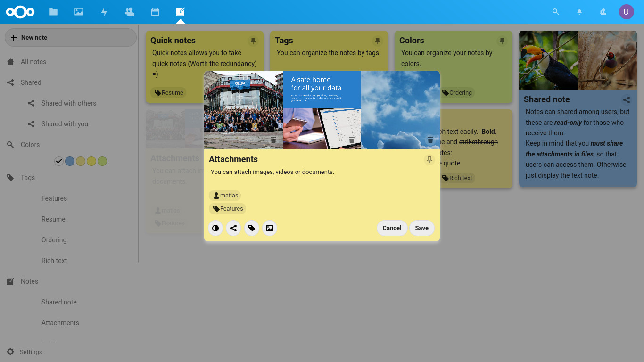Open the Calendar app from the top bar
644x362 pixels.
155,12
